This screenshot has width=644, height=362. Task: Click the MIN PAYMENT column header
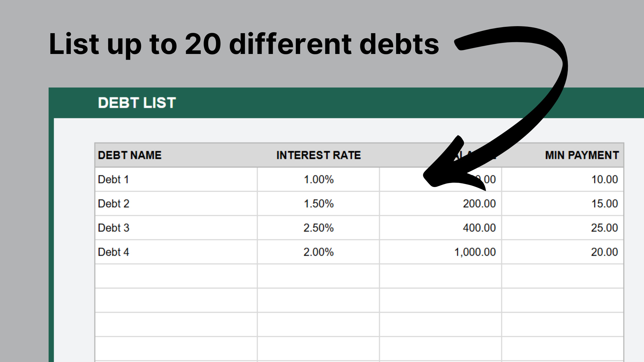click(x=582, y=155)
